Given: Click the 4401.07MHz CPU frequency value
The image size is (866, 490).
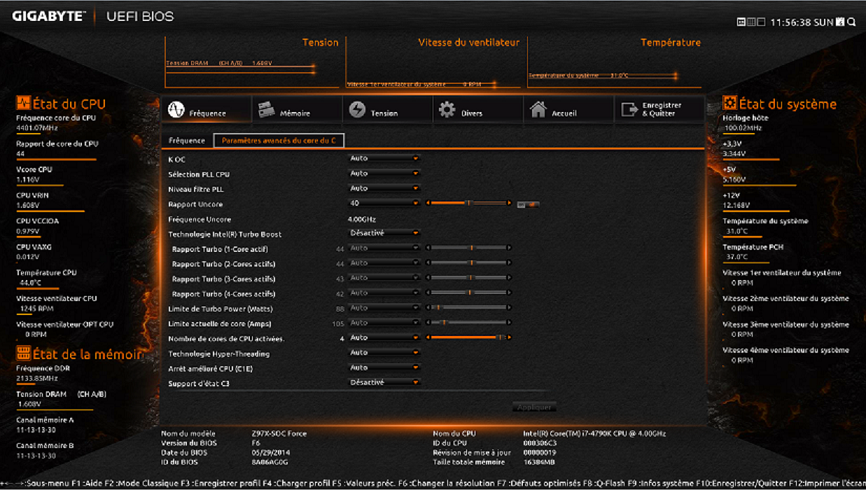Looking at the screenshot, I should tap(37, 128).
